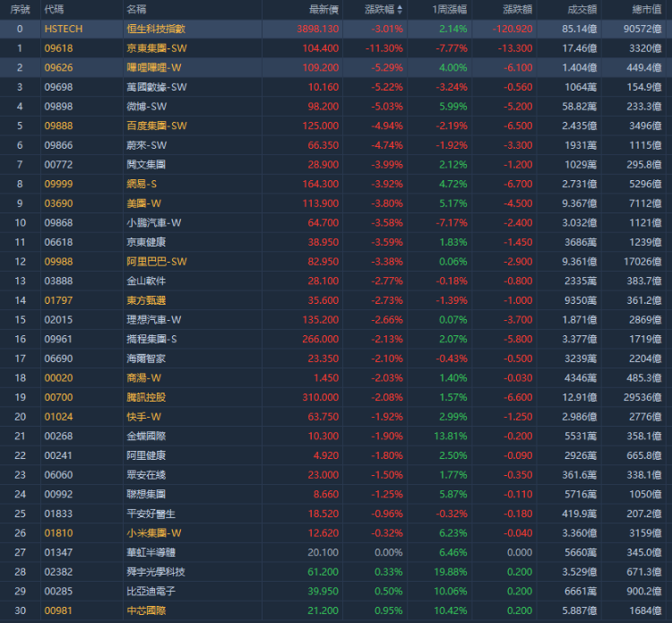Open 東方甄選 stock
The width and height of the screenshot is (672, 623).
coord(146,300)
